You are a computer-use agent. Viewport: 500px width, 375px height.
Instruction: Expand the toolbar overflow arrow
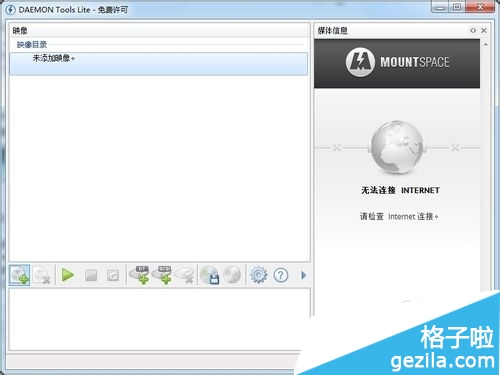303,275
